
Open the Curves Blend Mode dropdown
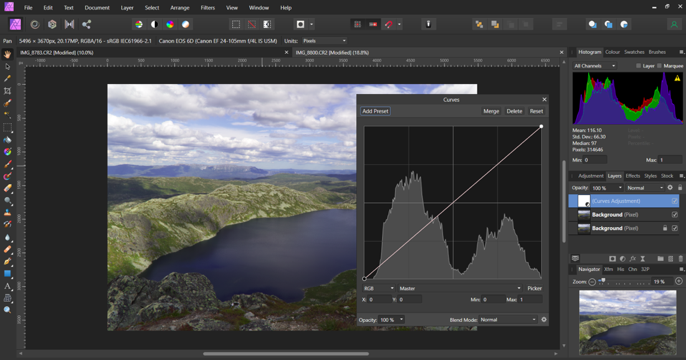[x=508, y=320]
